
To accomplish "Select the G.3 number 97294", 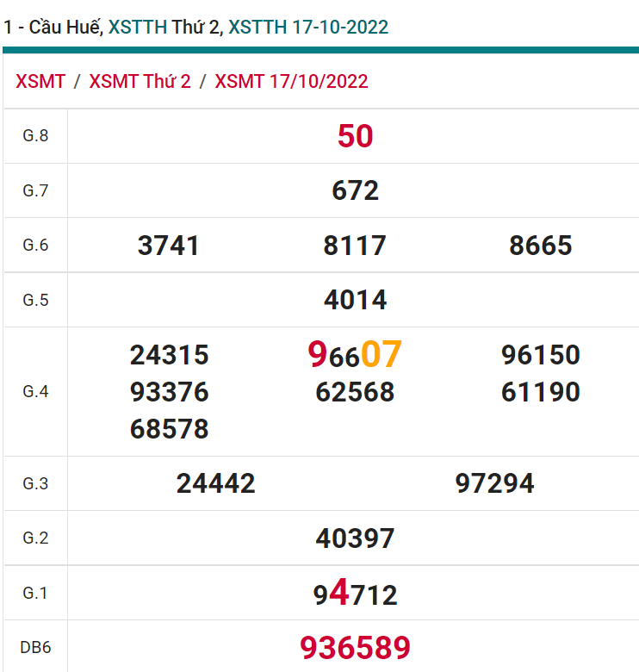I will (494, 483).
